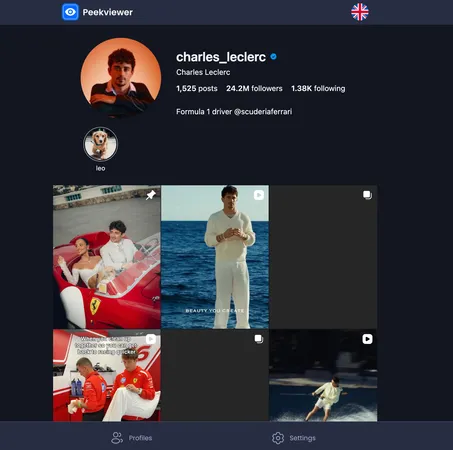Select the Charles Leclerc display name

coord(203,72)
